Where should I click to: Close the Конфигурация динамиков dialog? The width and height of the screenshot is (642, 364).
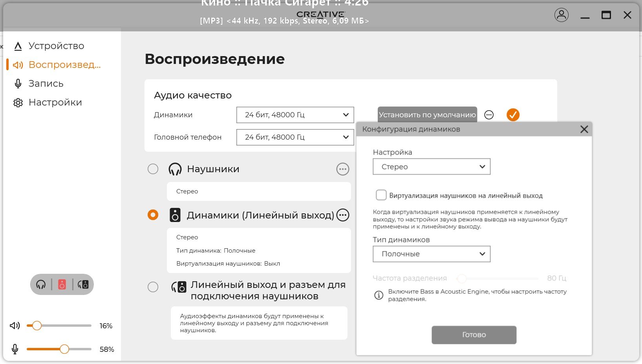click(584, 129)
